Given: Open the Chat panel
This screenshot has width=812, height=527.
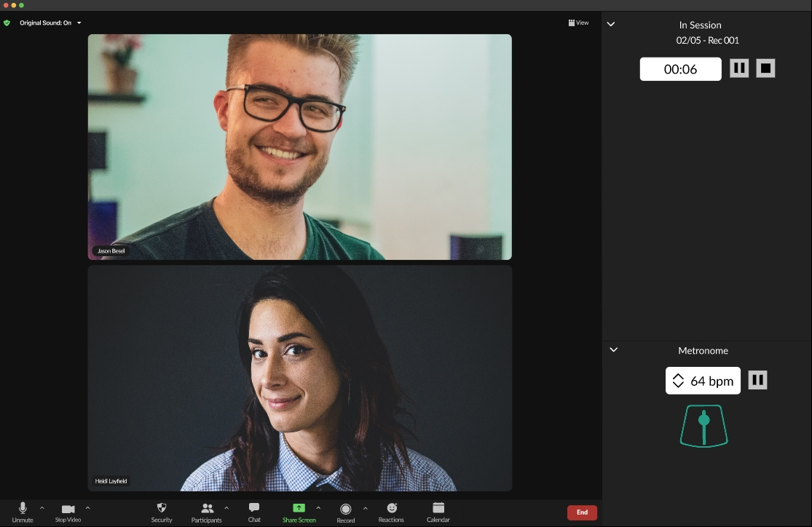Looking at the screenshot, I should click(253, 512).
